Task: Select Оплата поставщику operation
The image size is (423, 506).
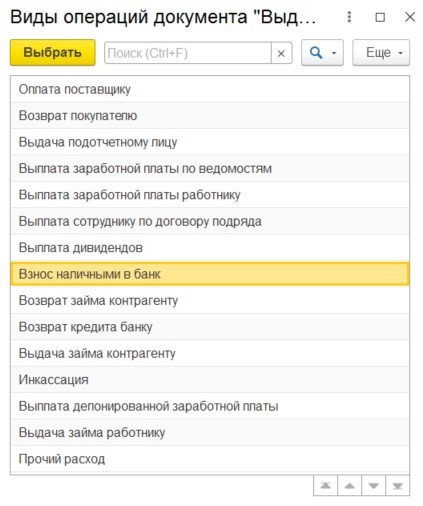Action: tap(210, 89)
